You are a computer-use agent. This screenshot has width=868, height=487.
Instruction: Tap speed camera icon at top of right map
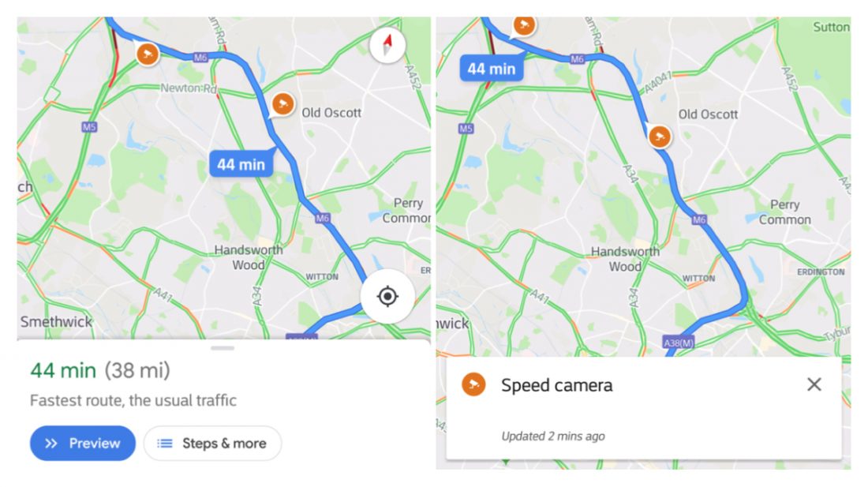[x=524, y=25]
